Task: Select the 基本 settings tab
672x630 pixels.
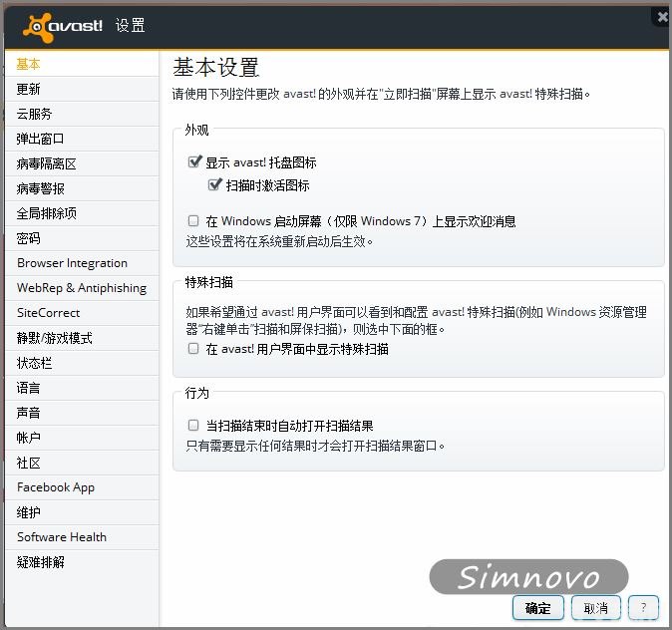Action: tap(82, 64)
